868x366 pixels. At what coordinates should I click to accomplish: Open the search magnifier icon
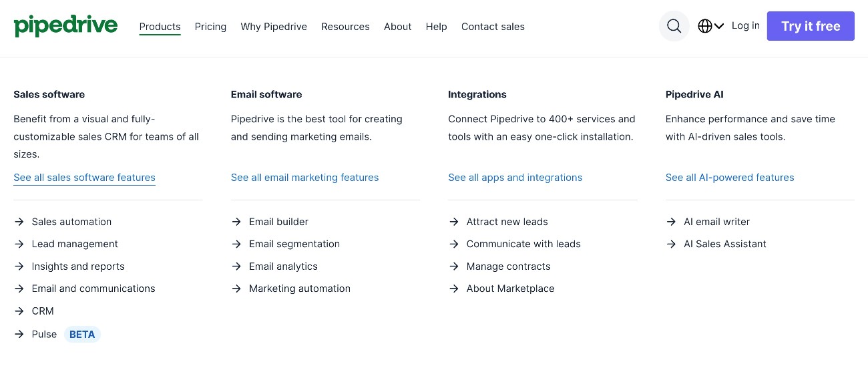tap(674, 26)
